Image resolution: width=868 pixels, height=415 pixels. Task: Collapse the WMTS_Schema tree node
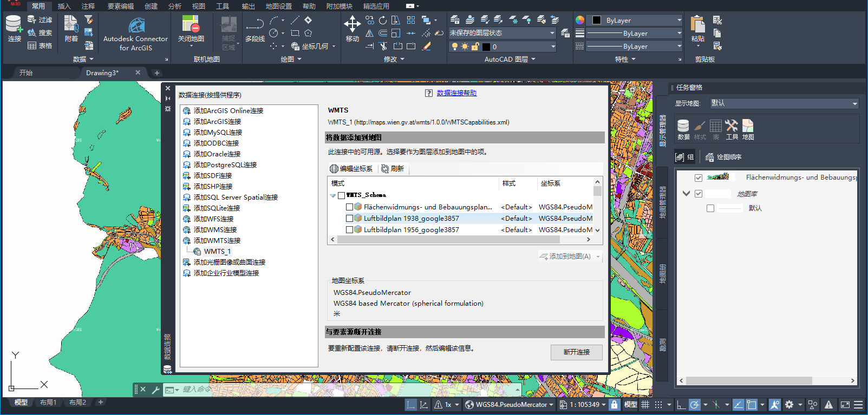332,195
